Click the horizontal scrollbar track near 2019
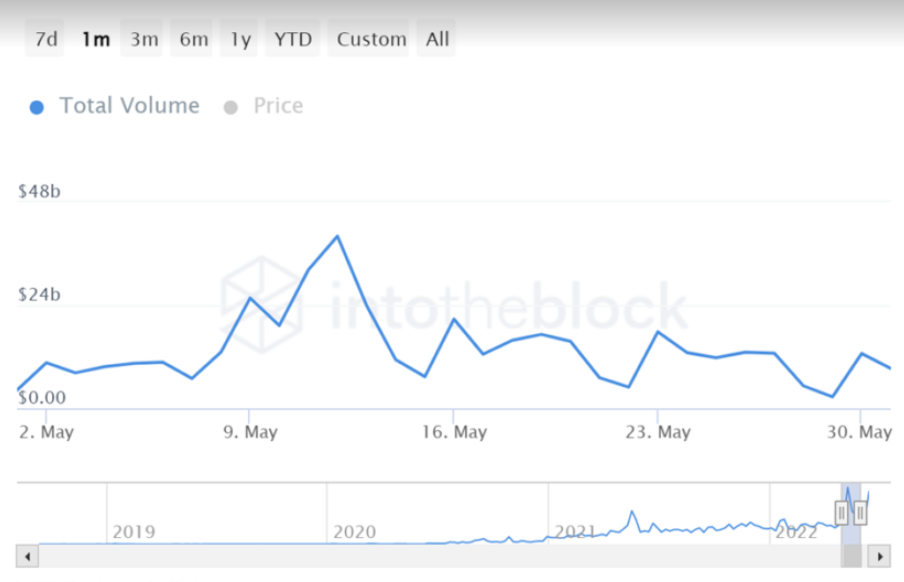 [x=134, y=556]
